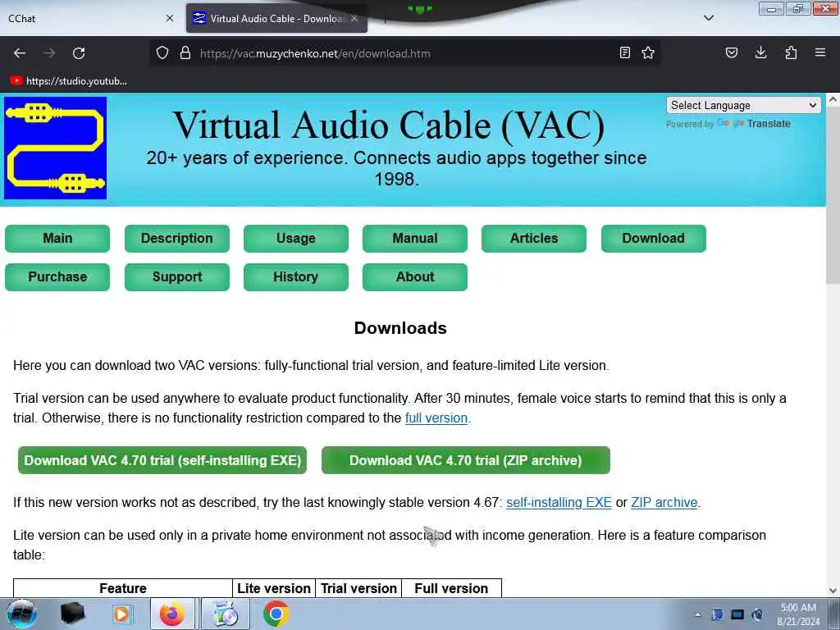The image size is (840, 630).
Task: Click the Full version column header
Action: point(451,588)
